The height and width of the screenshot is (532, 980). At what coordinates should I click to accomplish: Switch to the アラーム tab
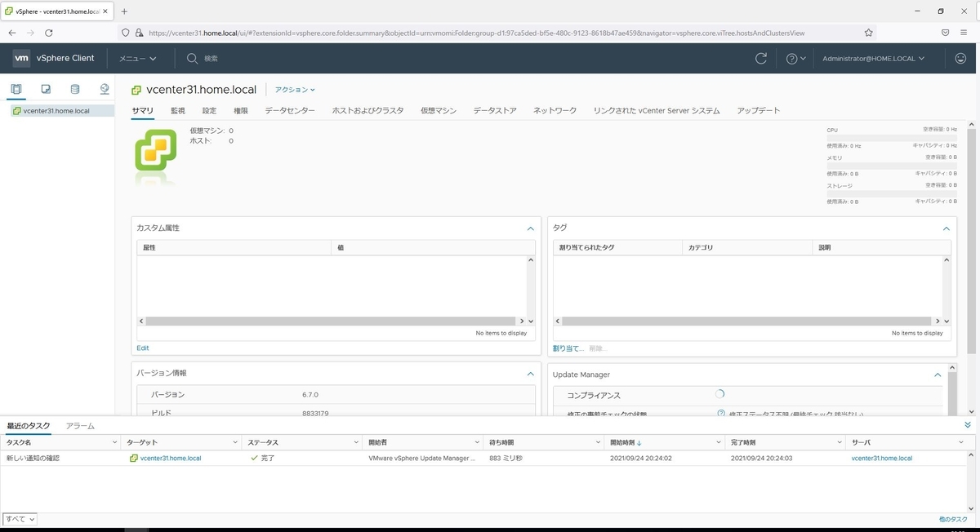(80, 426)
